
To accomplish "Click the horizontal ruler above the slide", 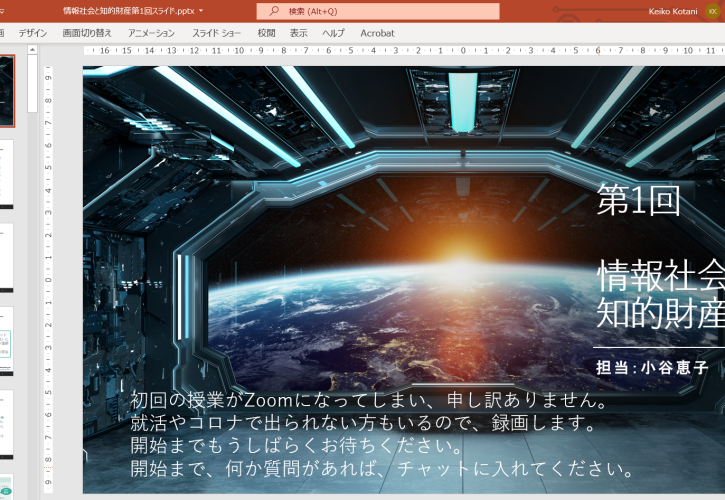I will point(404,50).
